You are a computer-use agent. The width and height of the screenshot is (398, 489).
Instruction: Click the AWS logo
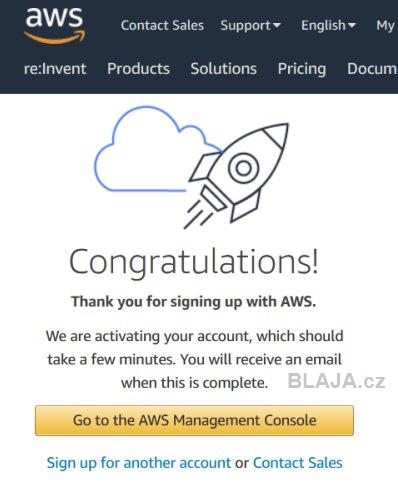[55, 26]
